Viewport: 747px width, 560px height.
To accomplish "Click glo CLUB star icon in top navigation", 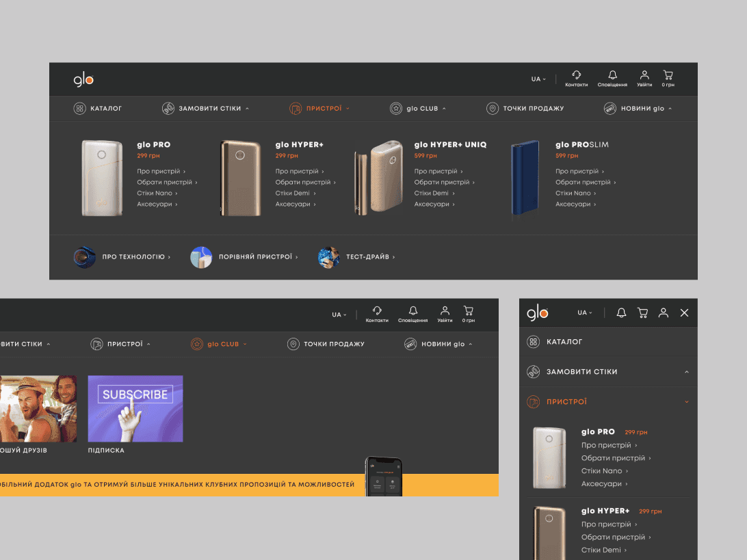I will pyautogui.click(x=396, y=109).
